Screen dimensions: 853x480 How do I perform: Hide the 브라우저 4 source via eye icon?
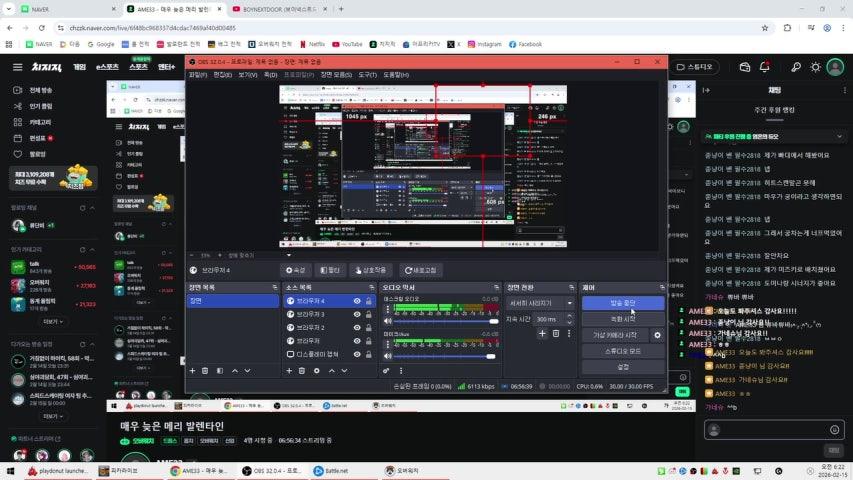tap(357, 301)
